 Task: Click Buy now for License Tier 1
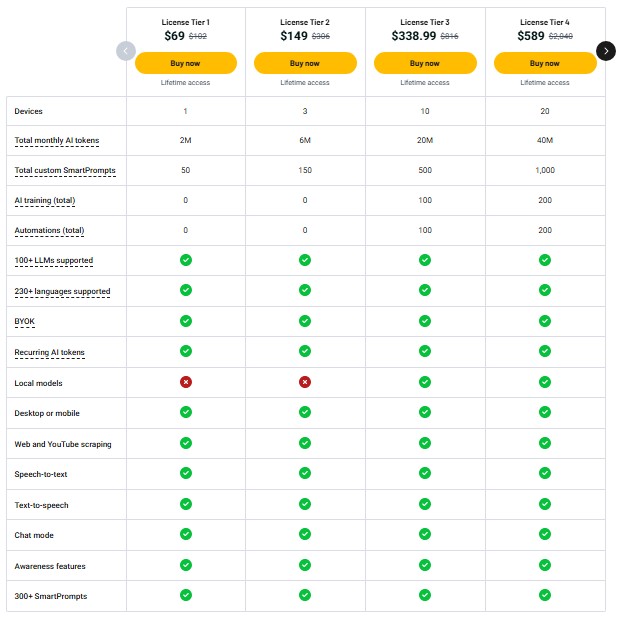[185, 63]
